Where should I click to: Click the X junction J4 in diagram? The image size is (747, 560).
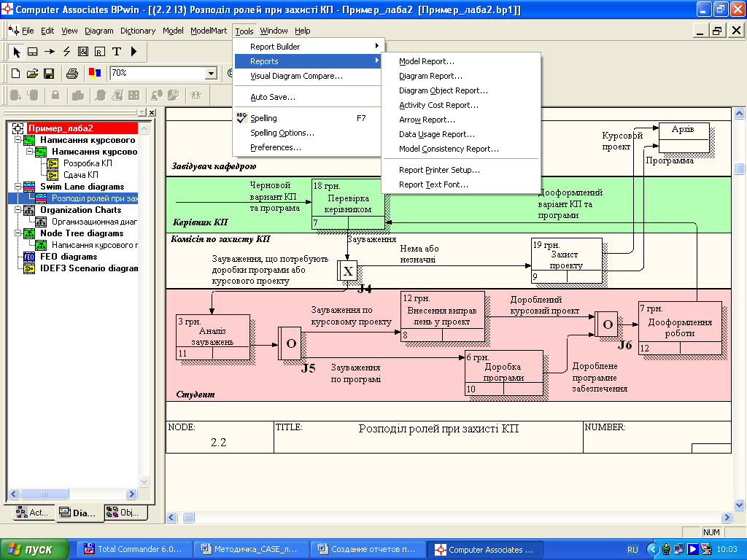(x=347, y=271)
